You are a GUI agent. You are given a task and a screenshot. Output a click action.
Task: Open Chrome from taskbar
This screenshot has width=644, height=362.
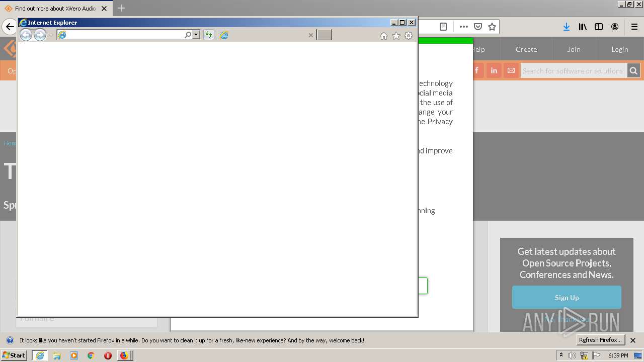click(91, 355)
